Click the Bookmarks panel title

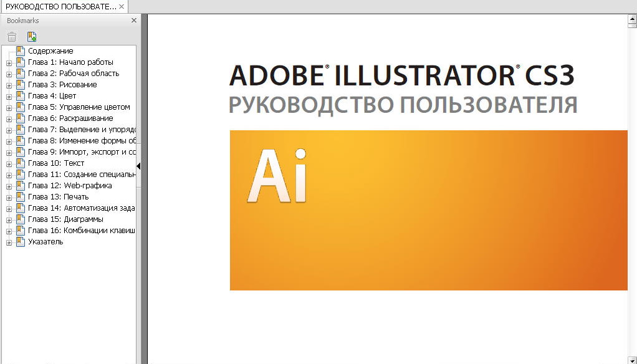click(x=22, y=21)
